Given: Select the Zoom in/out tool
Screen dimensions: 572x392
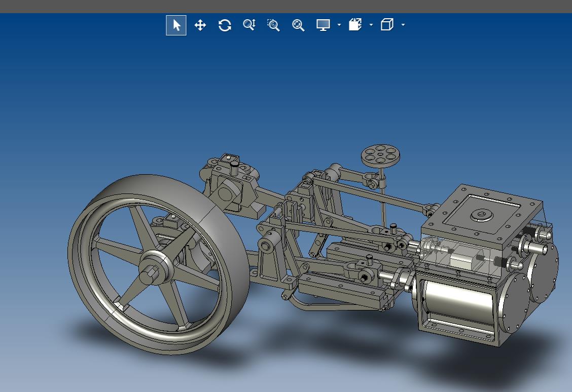Looking at the screenshot, I should pyautogui.click(x=249, y=25).
